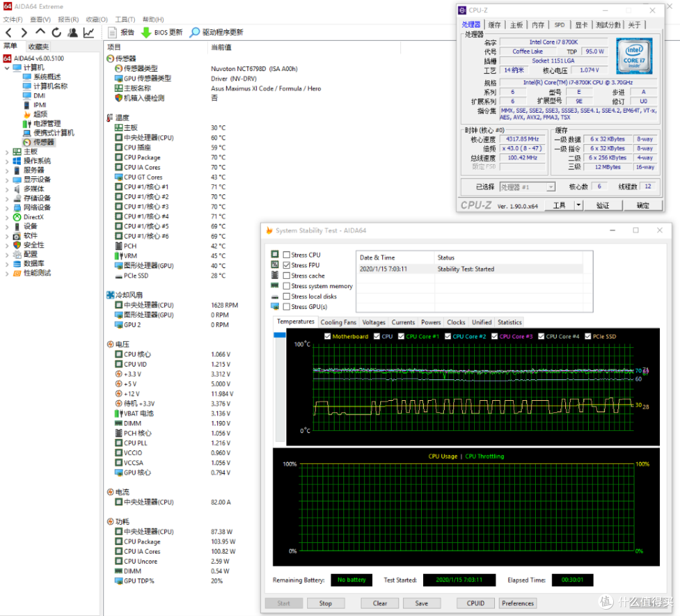
Task: Open the 查看(V) menu
Action: click(x=40, y=20)
